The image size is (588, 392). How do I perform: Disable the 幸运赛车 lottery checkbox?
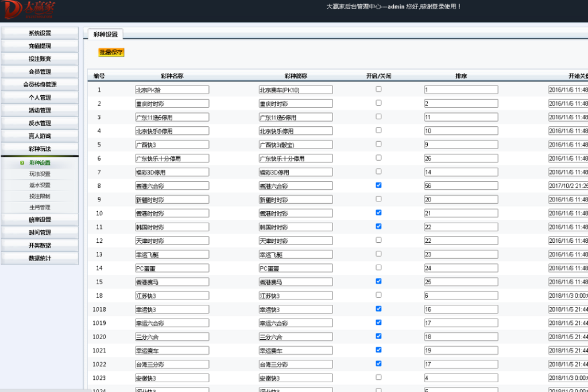click(x=378, y=350)
